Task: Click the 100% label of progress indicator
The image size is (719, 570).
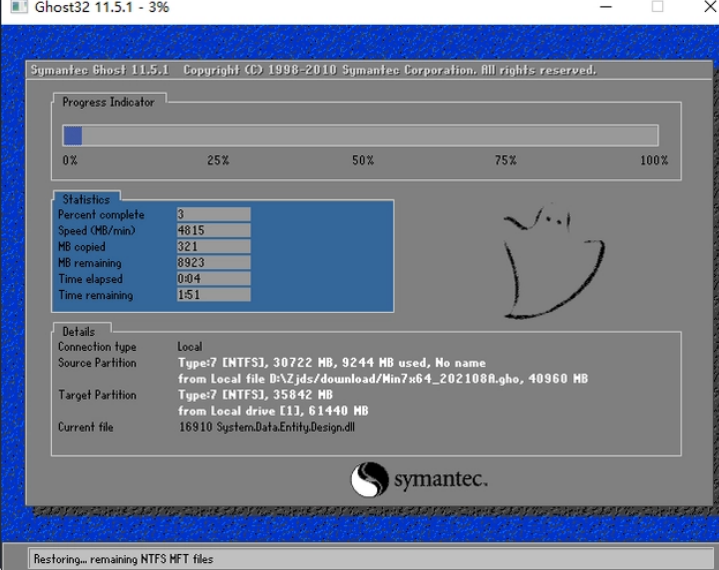Action: 654,161
